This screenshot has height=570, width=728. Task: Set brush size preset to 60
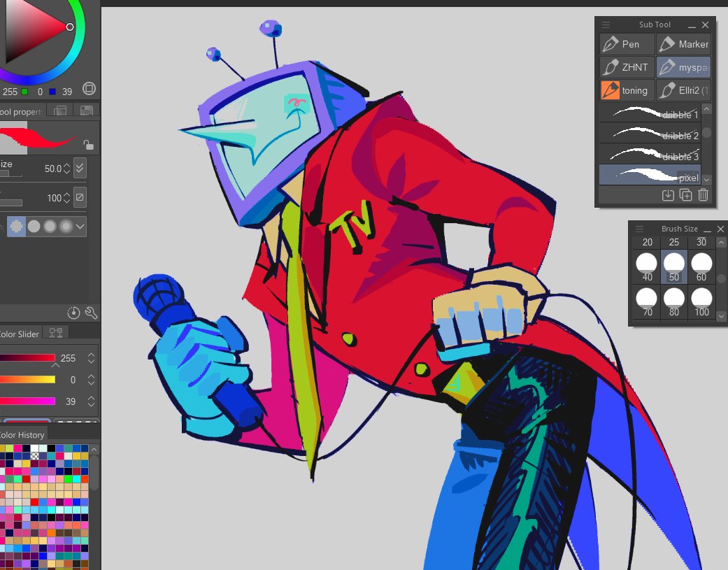(x=701, y=267)
